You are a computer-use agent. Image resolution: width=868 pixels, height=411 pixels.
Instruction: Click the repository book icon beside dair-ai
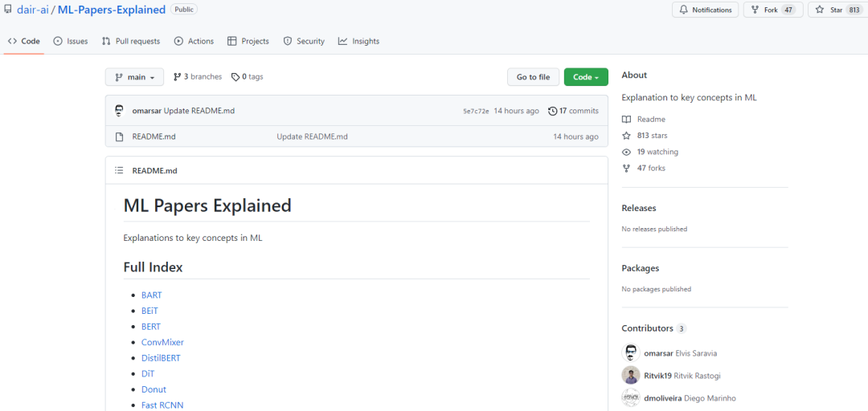(x=8, y=10)
